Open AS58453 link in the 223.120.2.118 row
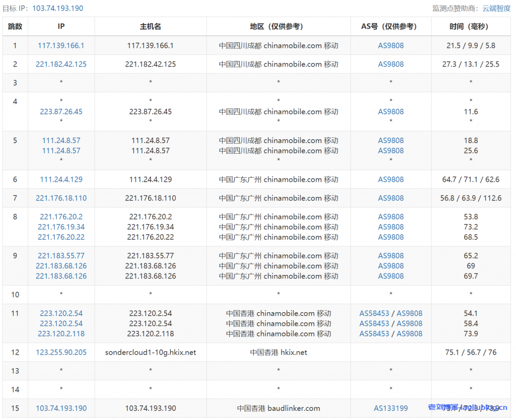The width and height of the screenshot is (516, 420). (x=374, y=333)
